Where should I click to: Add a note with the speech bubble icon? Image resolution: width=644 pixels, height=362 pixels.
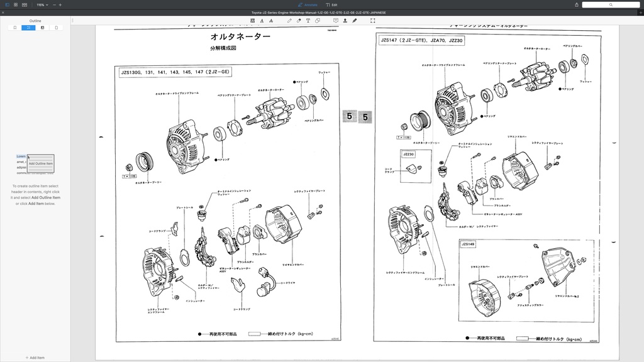[x=336, y=20]
